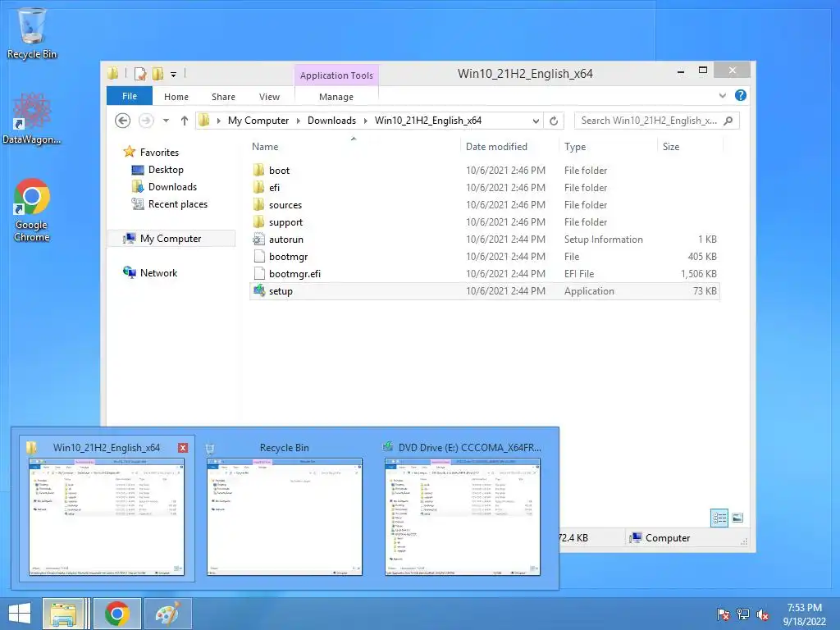Open the Recycle Bin desktop icon
Screen dimensions: 840x630
tap(32, 33)
